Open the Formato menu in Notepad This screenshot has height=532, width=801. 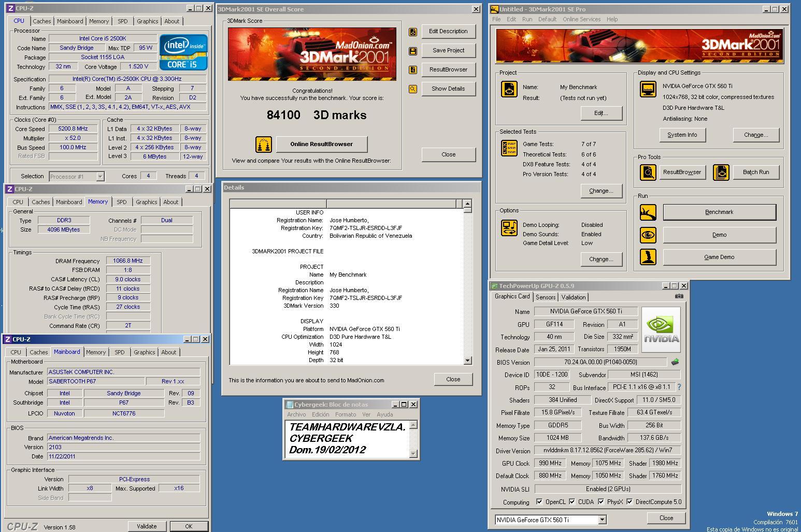click(x=345, y=414)
